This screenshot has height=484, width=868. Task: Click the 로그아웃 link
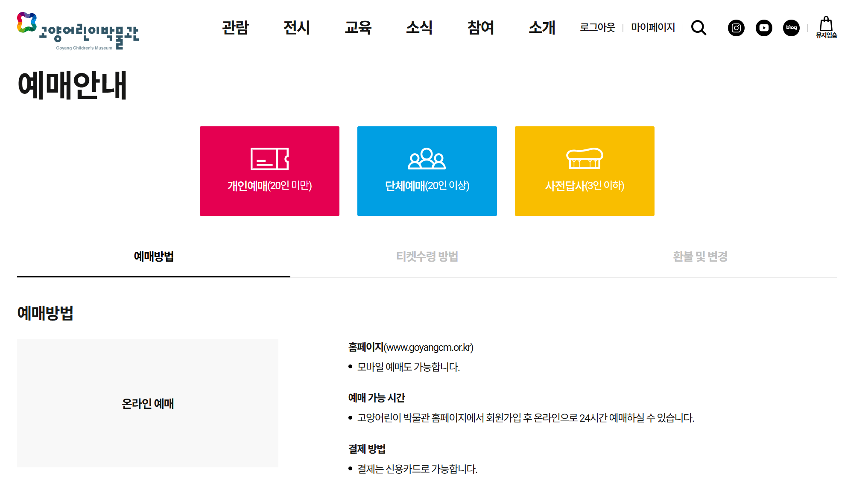click(597, 28)
